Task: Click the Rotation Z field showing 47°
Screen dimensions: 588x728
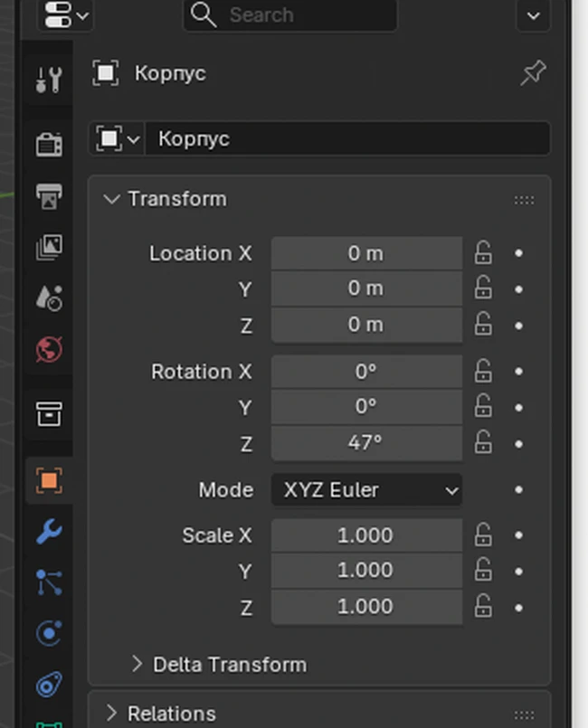Action: [x=366, y=443]
